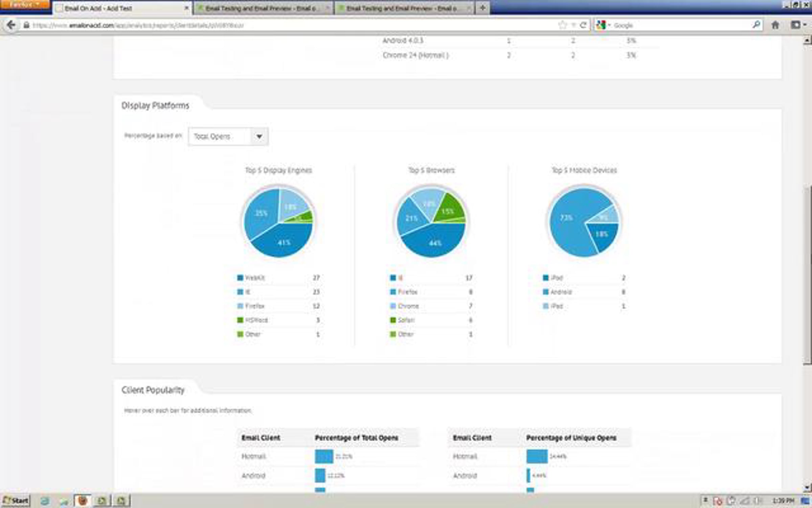Switch to second Email Testing and Email Preview tab
This screenshot has width=812, height=508.
[x=403, y=8]
